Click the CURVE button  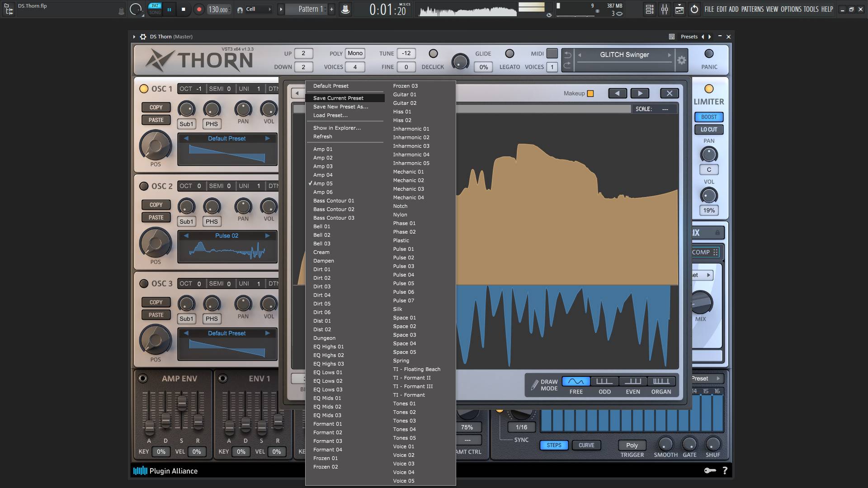(x=586, y=445)
